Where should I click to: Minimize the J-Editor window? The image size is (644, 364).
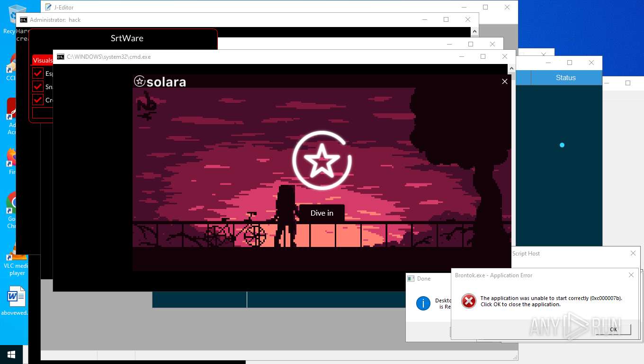[464, 7]
